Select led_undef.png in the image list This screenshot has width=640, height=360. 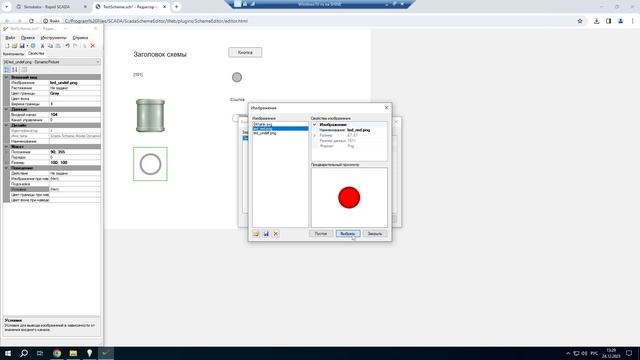click(280, 133)
